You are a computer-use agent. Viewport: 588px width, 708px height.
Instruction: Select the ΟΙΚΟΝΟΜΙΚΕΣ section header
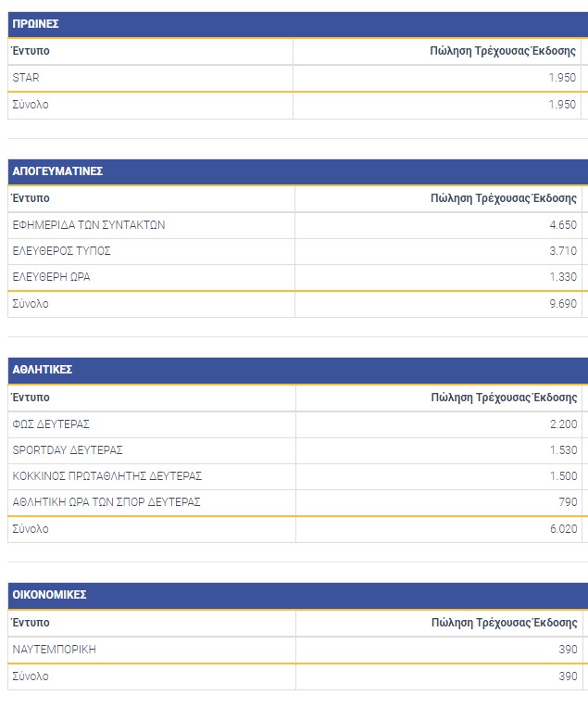(50, 595)
